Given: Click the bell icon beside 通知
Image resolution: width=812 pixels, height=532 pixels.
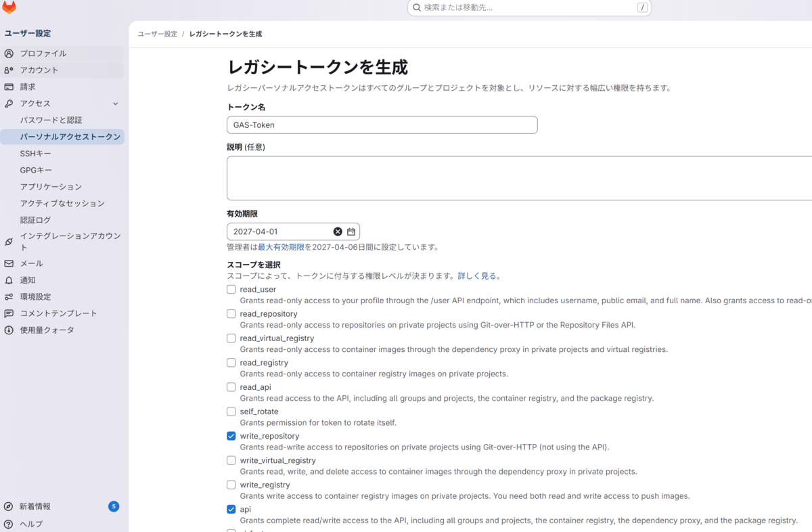Looking at the screenshot, I should (9, 280).
